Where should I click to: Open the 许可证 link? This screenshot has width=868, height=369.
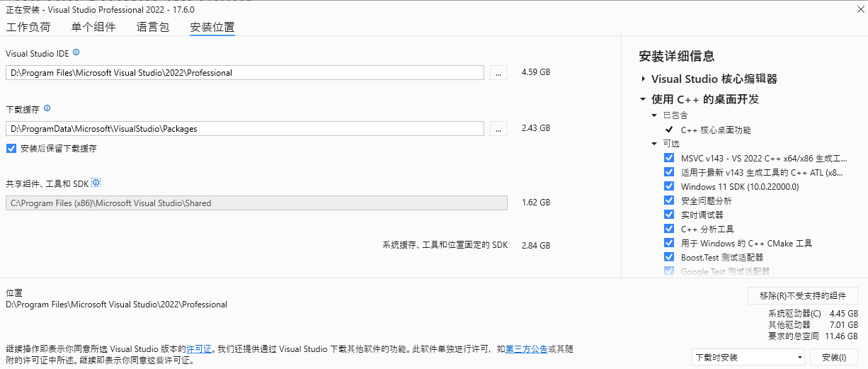point(199,349)
